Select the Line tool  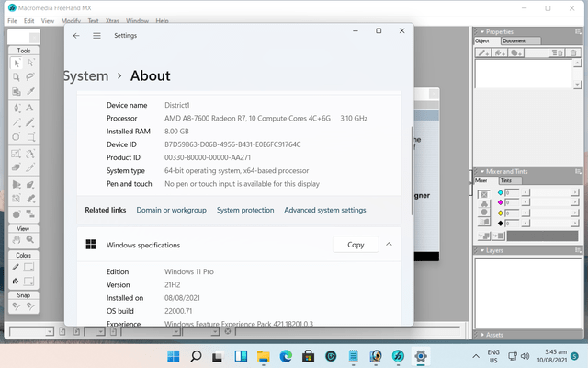pos(17,122)
